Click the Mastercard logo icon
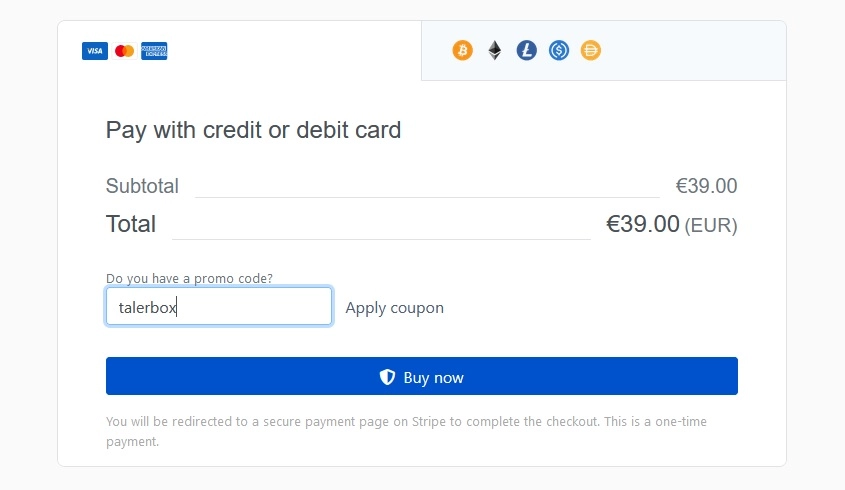This screenshot has width=845, height=490. tap(124, 51)
